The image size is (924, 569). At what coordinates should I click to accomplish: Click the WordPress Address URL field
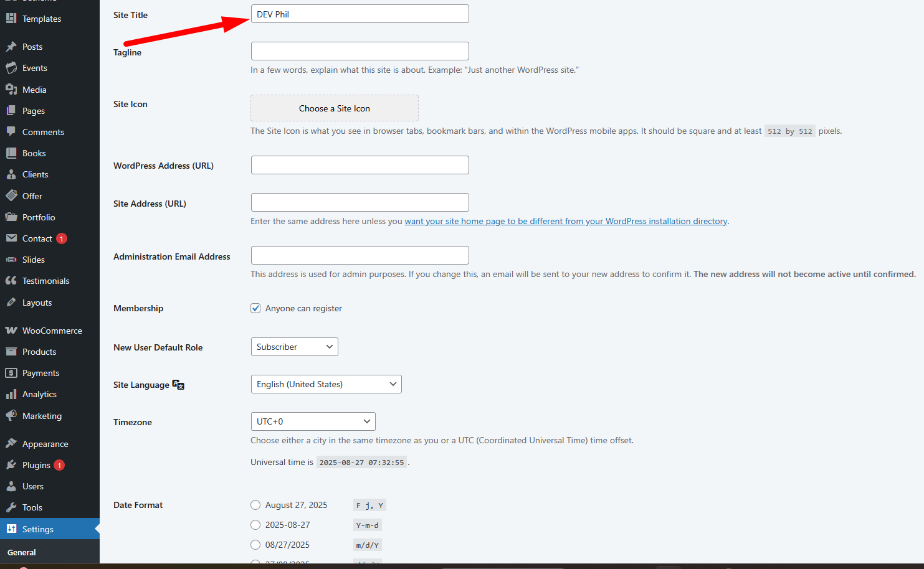tap(360, 165)
